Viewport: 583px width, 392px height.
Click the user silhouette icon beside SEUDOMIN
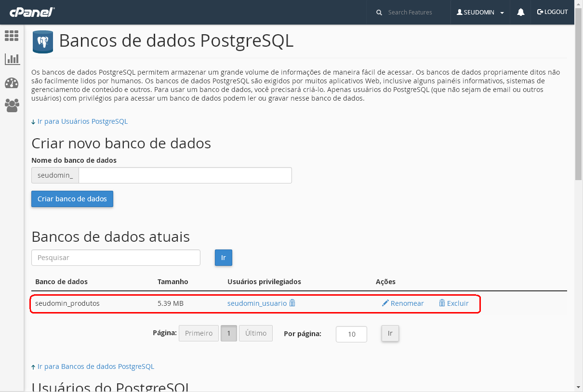coord(460,13)
